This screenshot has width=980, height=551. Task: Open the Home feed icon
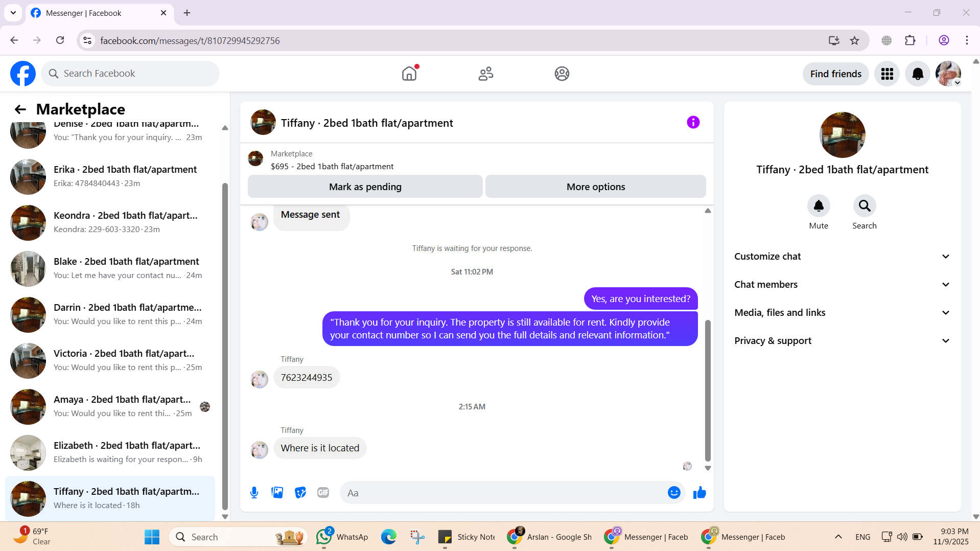point(409,74)
